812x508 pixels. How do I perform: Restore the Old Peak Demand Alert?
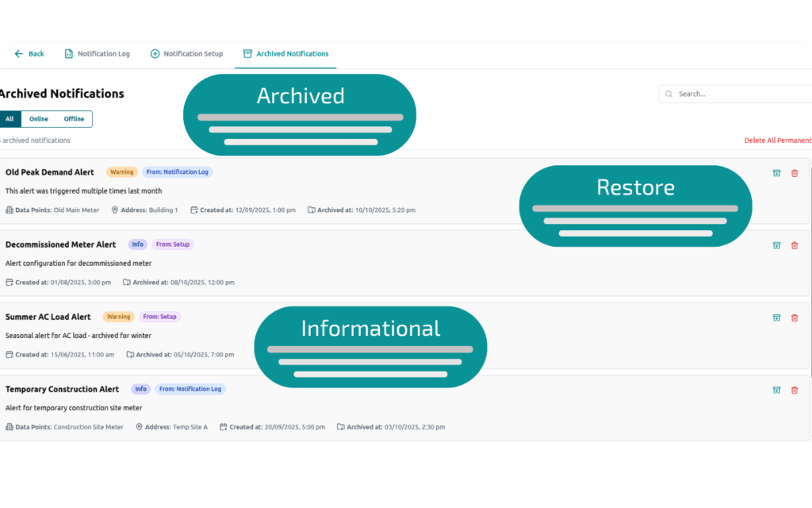(x=776, y=173)
